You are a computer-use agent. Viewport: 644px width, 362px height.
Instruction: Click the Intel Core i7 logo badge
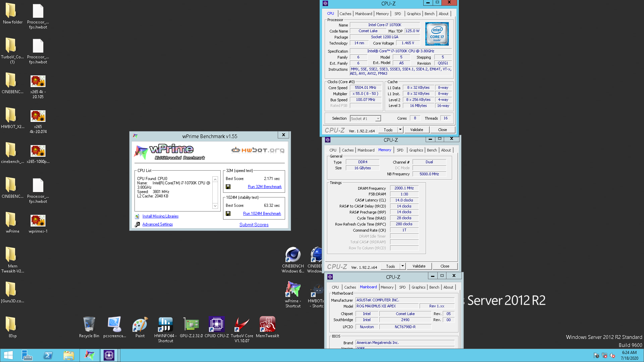tap(437, 34)
